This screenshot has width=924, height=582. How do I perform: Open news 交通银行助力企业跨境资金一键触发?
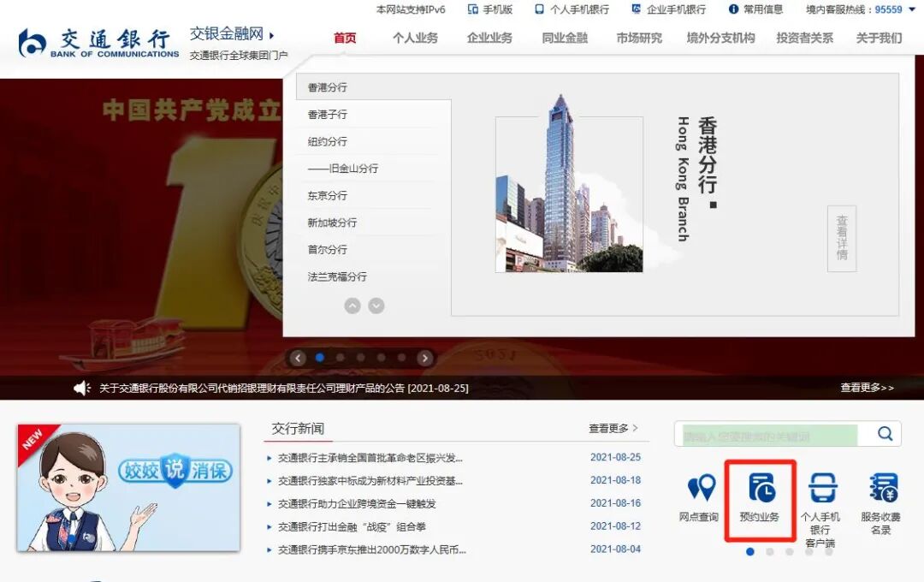pos(357,503)
